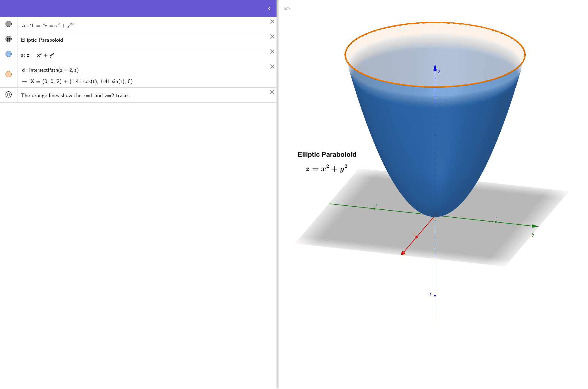Select the 'Elliptic Paraboloid' entry text
Screen dimensions: 588x389
click(x=42, y=40)
